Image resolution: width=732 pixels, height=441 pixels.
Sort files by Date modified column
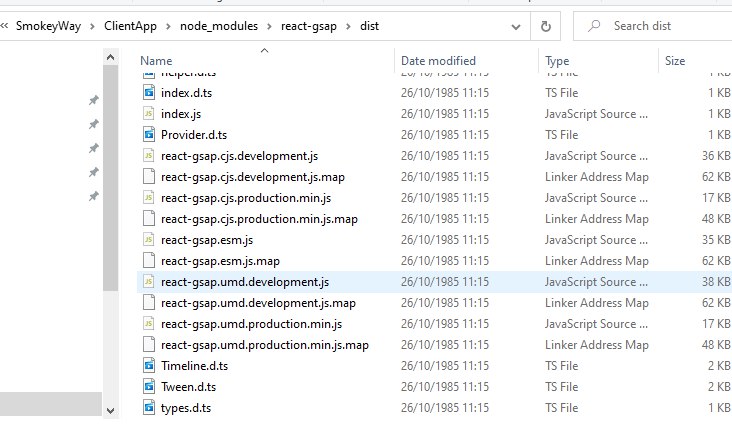point(438,61)
